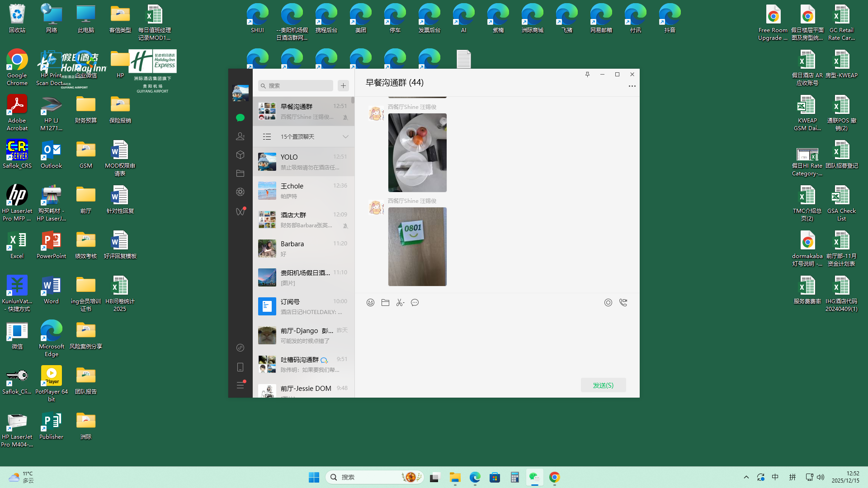Open the 0801 tag photo thumbnail
868x488 pixels.
tap(417, 247)
